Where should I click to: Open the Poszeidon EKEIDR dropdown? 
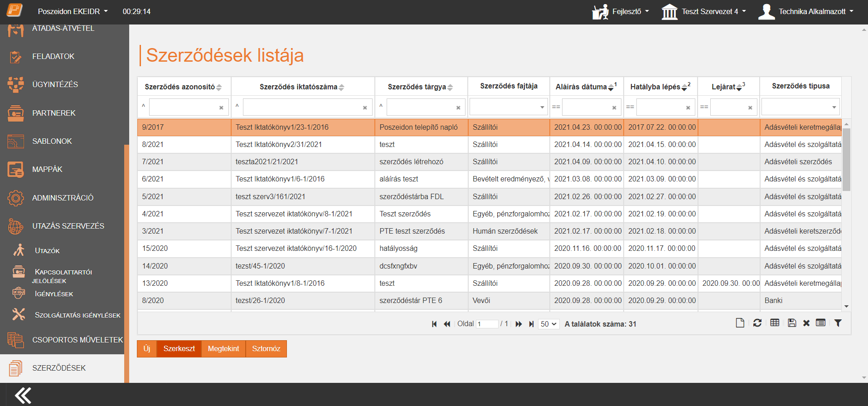[73, 11]
